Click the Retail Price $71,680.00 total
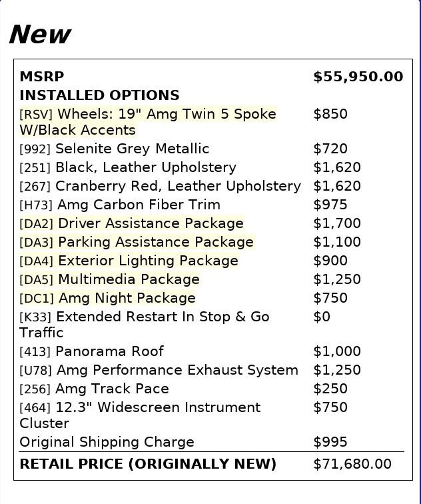Viewport: 421px width, 504px height. 352,464
